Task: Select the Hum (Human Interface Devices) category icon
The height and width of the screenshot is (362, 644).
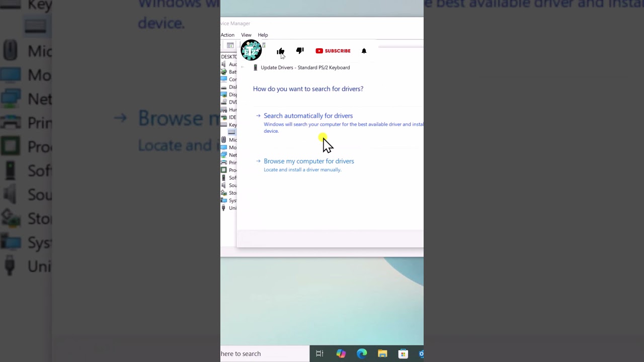Action: [223, 110]
